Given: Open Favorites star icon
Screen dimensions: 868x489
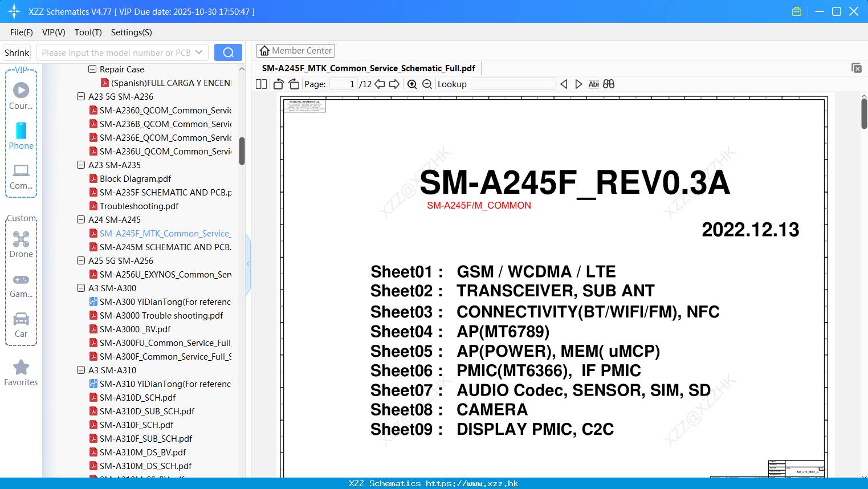Looking at the screenshot, I should pyautogui.click(x=21, y=373).
